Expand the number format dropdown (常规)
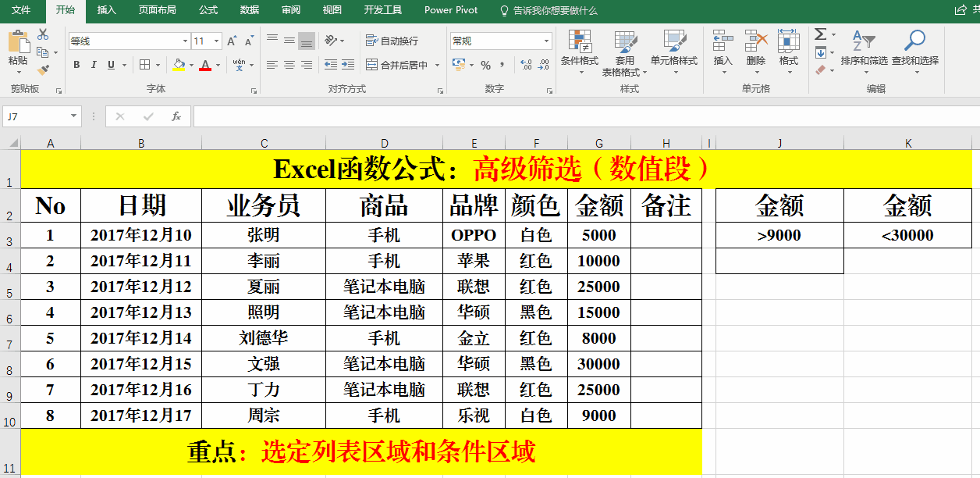Screen dimensions: 980x478 pos(546,41)
